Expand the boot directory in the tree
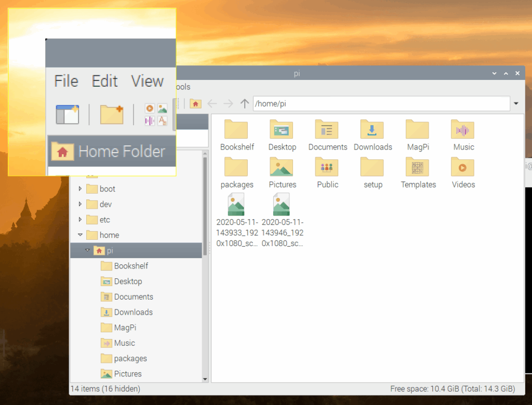Image resolution: width=532 pixels, height=405 pixels. pos(80,188)
